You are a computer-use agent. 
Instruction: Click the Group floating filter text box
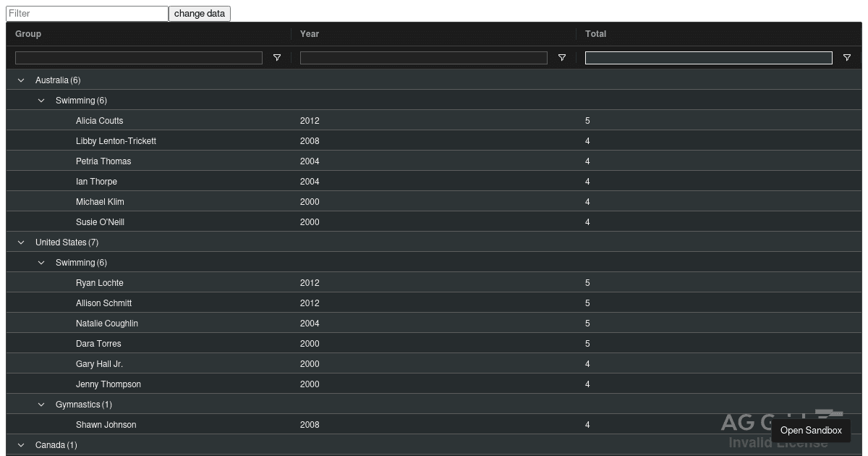click(138, 58)
